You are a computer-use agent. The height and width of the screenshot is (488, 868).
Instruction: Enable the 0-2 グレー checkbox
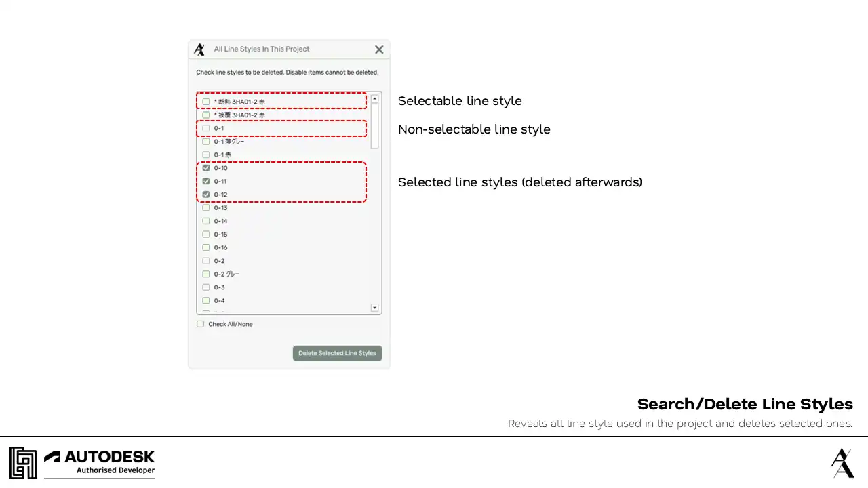[206, 274]
